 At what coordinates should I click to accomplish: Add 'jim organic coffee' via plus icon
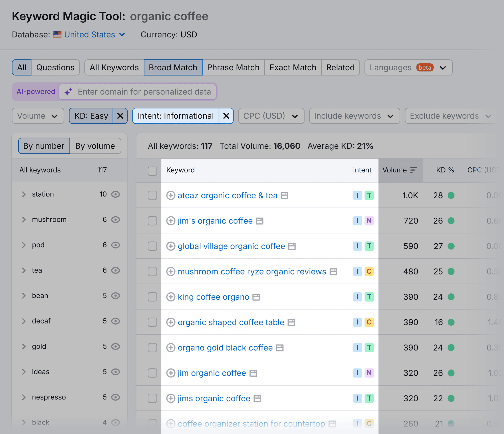(171, 373)
